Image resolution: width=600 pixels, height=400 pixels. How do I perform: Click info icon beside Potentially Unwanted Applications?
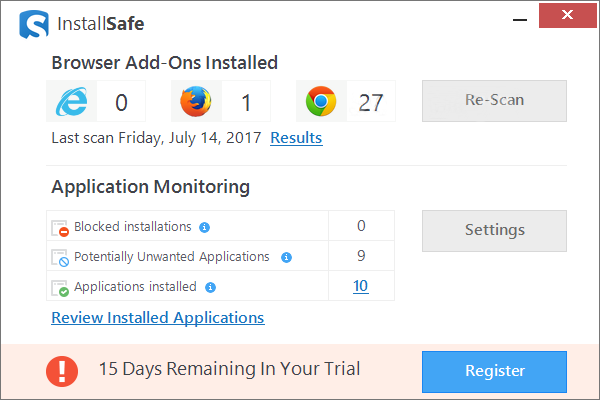pyautogui.click(x=286, y=257)
